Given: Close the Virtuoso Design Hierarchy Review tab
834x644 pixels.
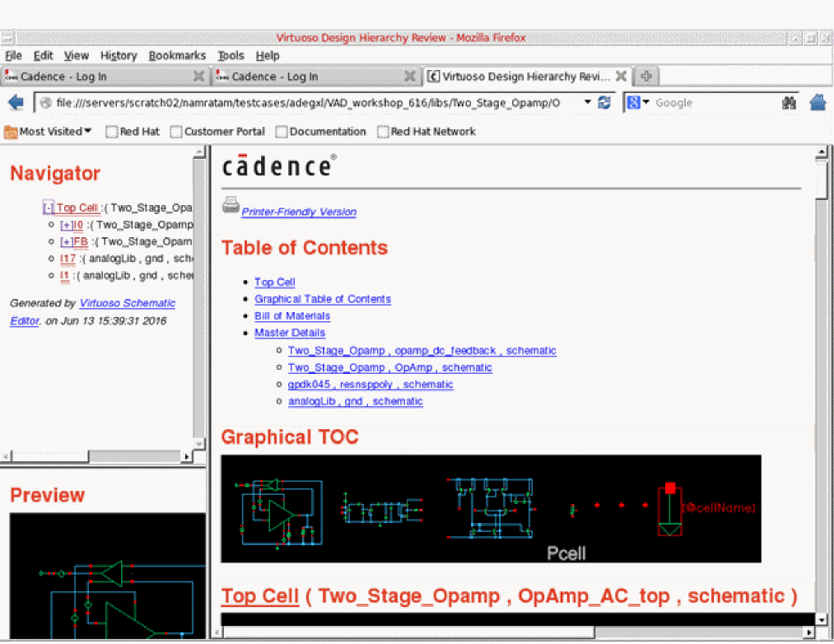Looking at the screenshot, I should (621, 77).
